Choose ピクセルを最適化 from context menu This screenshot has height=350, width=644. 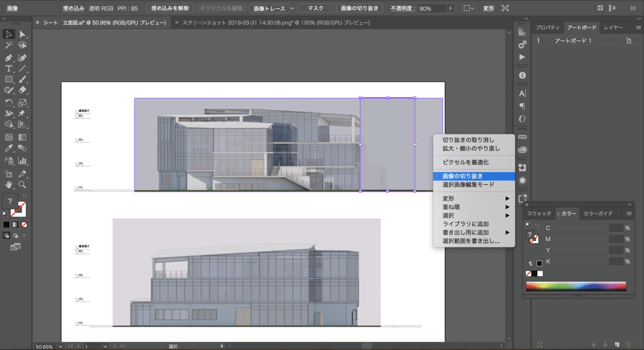click(474, 162)
